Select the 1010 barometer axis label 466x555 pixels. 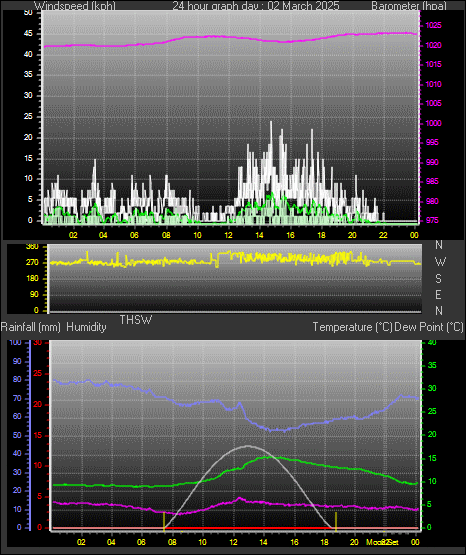(433, 84)
